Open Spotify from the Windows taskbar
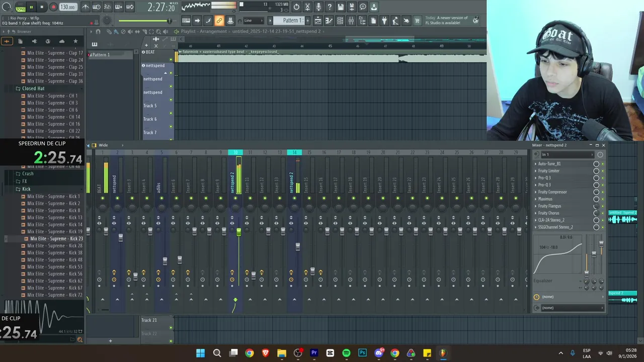This screenshot has width=644, height=362. click(x=346, y=353)
